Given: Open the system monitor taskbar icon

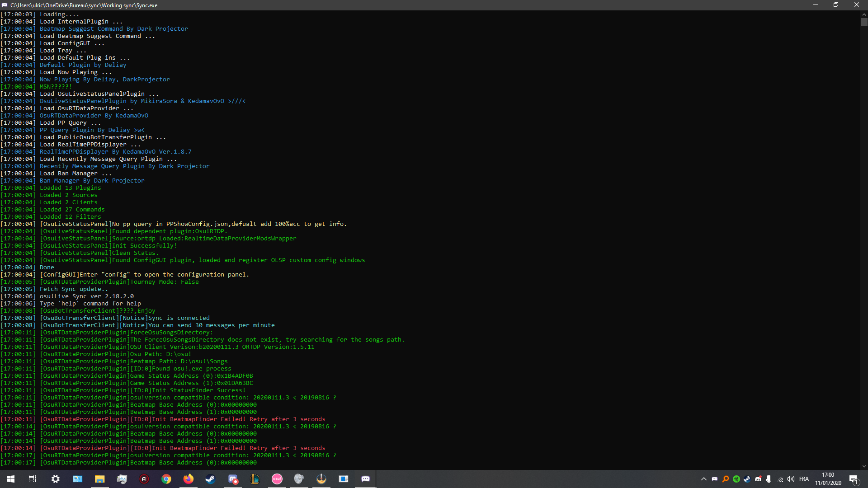Looking at the screenshot, I should point(122,479).
